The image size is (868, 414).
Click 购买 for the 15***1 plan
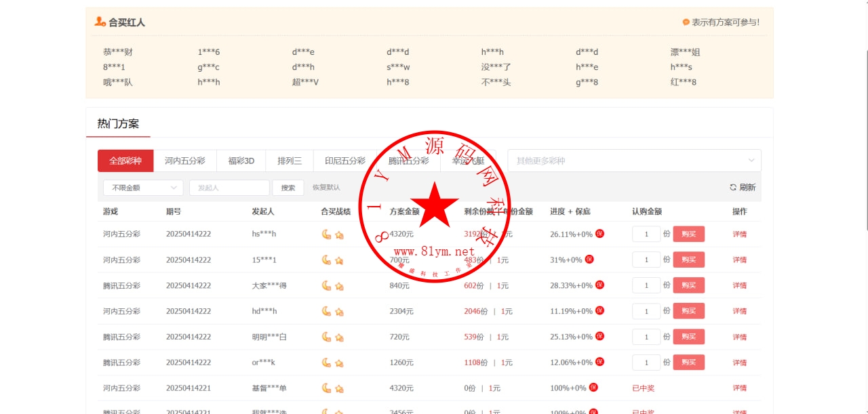(688, 260)
